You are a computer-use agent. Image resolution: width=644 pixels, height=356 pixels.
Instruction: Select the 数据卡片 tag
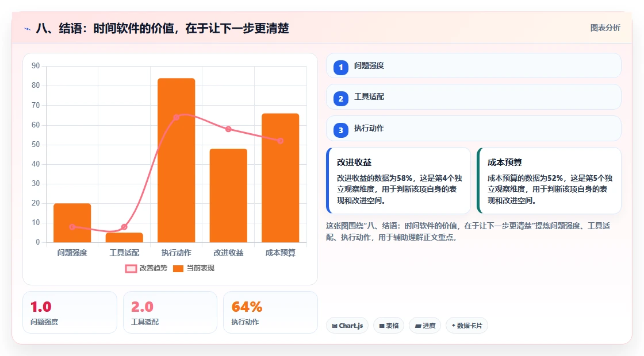[x=467, y=326]
